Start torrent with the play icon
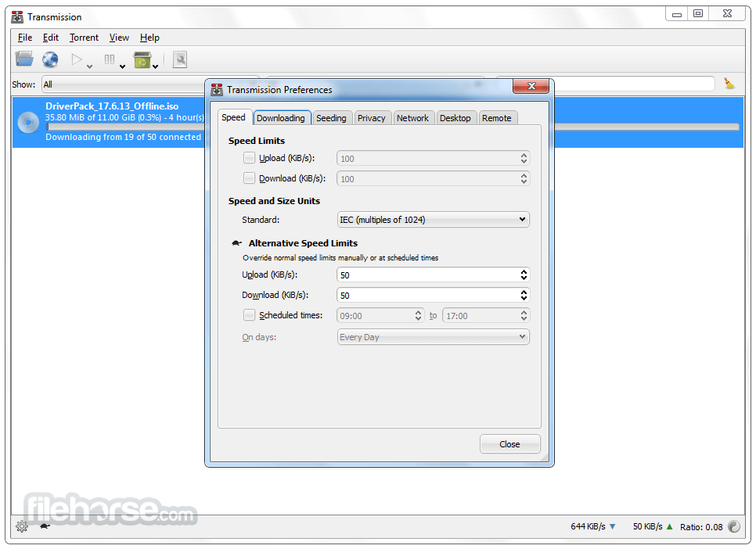This screenshot has height=549, width=756. [x=76, y=59]
